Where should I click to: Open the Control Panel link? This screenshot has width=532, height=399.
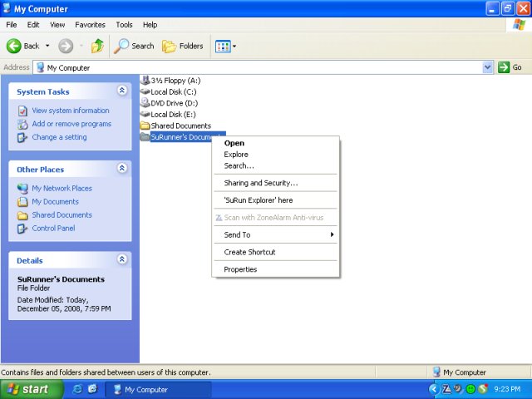tap(53, 229)
